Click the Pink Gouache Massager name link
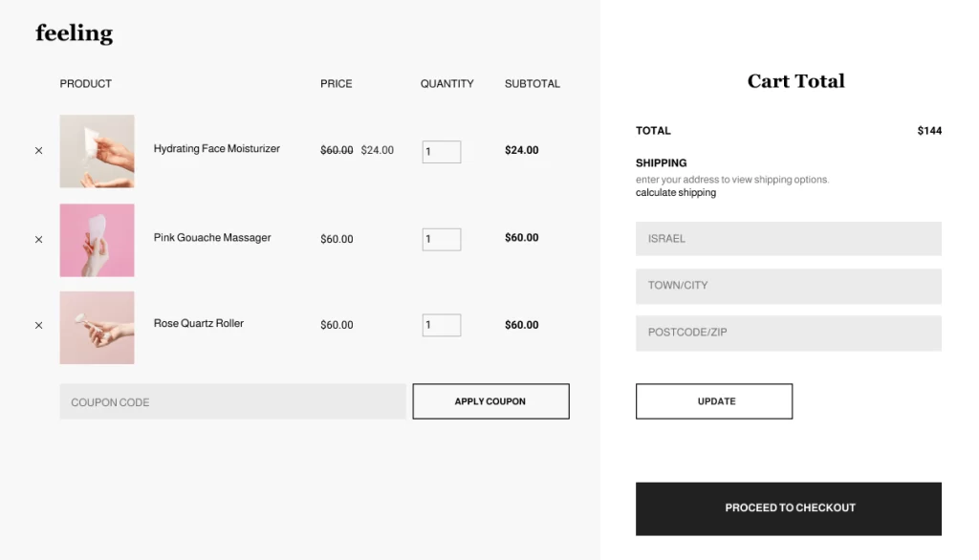Image resolution: width=979 pixels, height=560 pixels. coord(212,237)
